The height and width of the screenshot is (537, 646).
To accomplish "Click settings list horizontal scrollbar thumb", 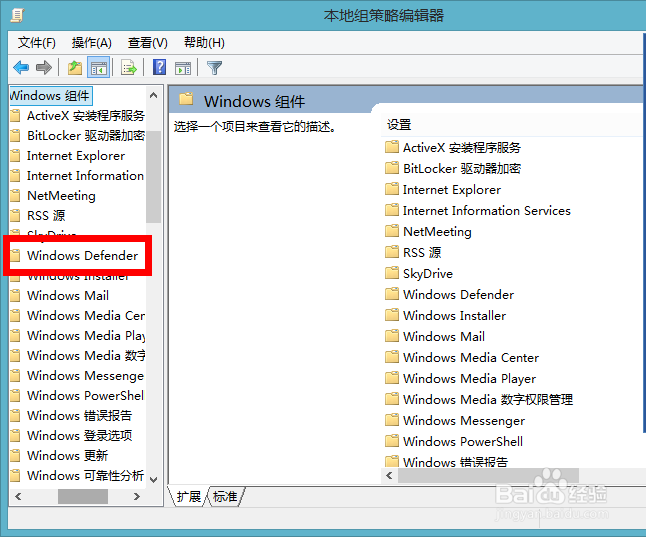I will pos(488,476).
